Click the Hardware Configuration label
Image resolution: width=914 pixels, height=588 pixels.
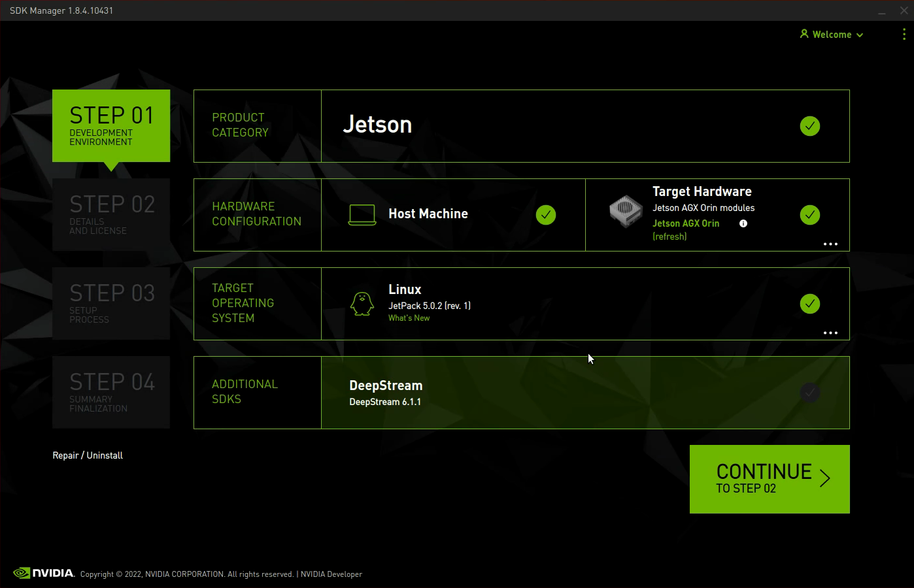(x=256, y=214)
